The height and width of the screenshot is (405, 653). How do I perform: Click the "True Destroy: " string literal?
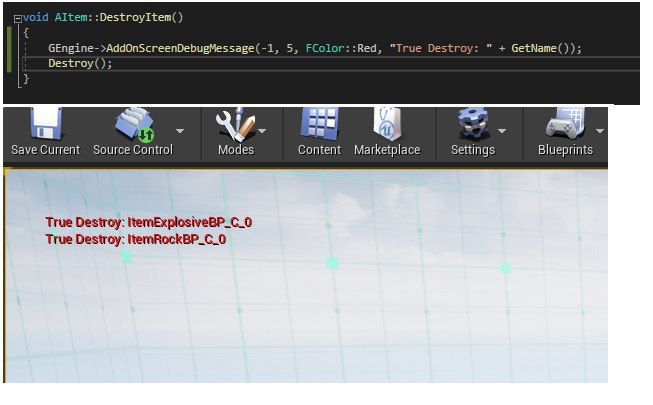pyautogui.click(x=441, y=48)
